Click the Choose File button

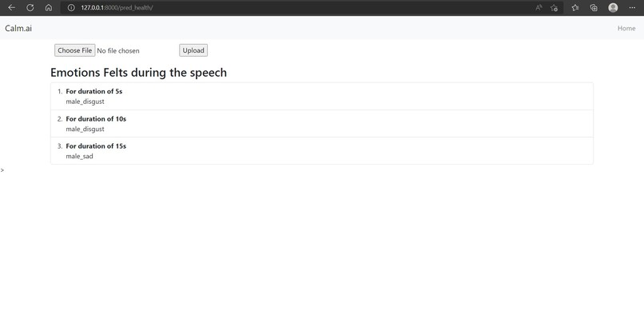[75, 50]
